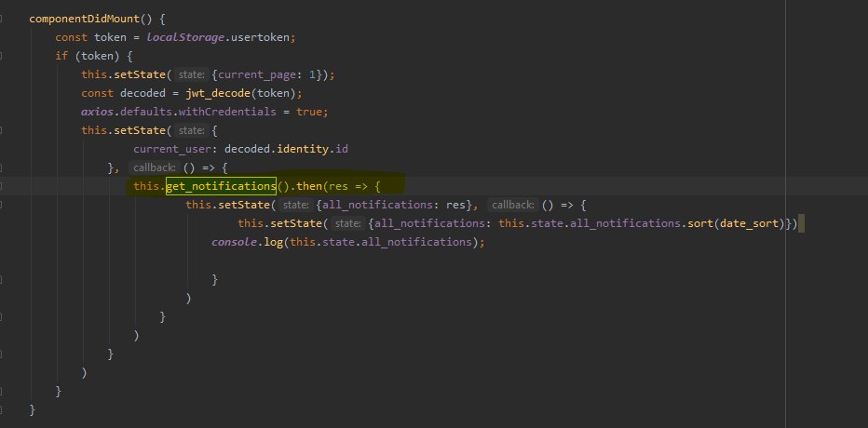The height and width of the screenshot is (428, 868).
Task: Click the jwt_decode function call
Action: [x=218, y=93]
